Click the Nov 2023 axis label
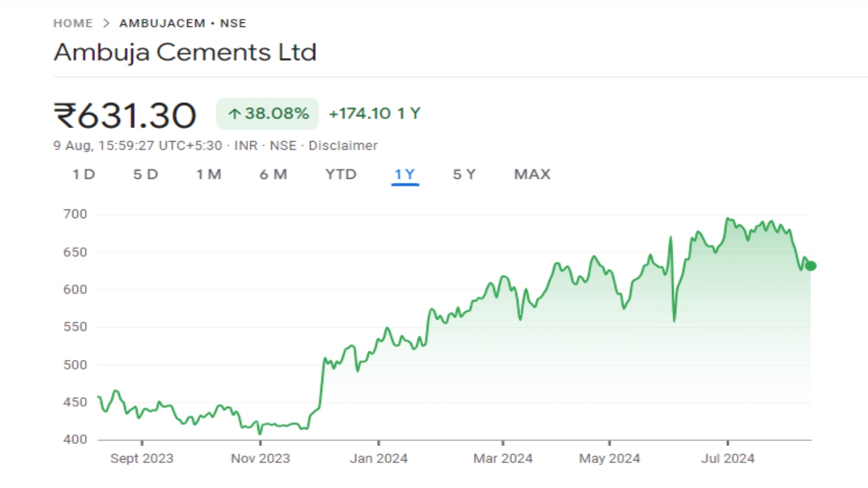 (x=260, y=459)
